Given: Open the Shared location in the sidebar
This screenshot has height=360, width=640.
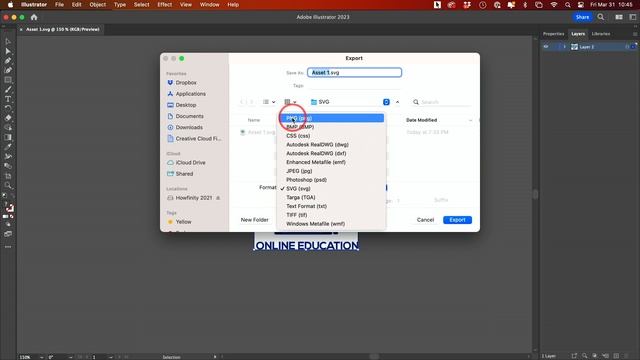Looking at the screenshot, I should [x=180, y=174].
